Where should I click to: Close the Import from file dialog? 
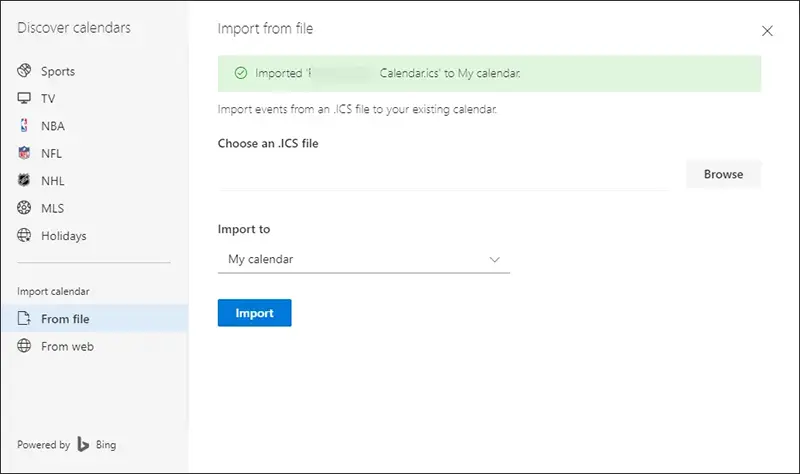tap(767, 31)
